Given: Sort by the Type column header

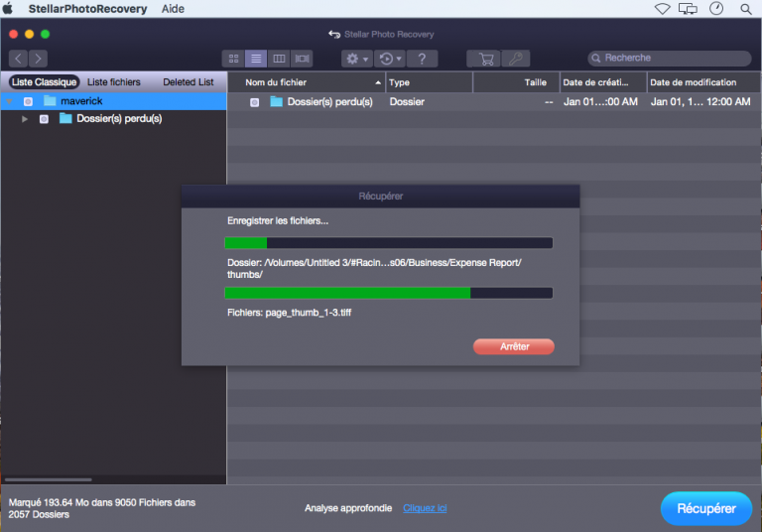Looking at the screenshot, I should pyautogui.click(x=429, y=82).
